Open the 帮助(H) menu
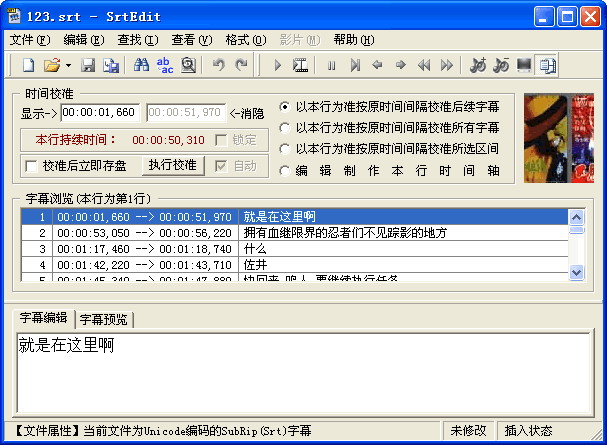This screenshot has height=445, width=607. coord(354,40)
